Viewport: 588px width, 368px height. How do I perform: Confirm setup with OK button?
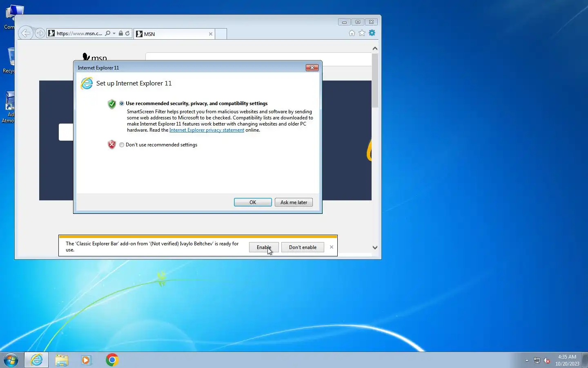(253, 202)
